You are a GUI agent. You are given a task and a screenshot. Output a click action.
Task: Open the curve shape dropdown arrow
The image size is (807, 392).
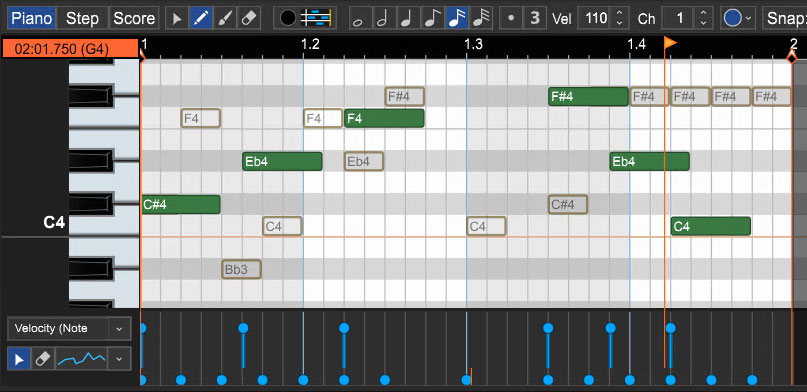pyautogui.click(x=119, y=359)
